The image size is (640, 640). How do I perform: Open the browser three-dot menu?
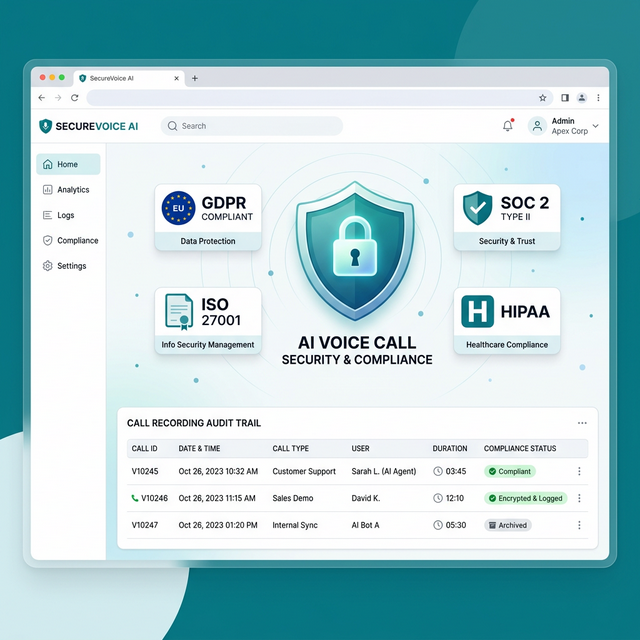click(598, 98)
